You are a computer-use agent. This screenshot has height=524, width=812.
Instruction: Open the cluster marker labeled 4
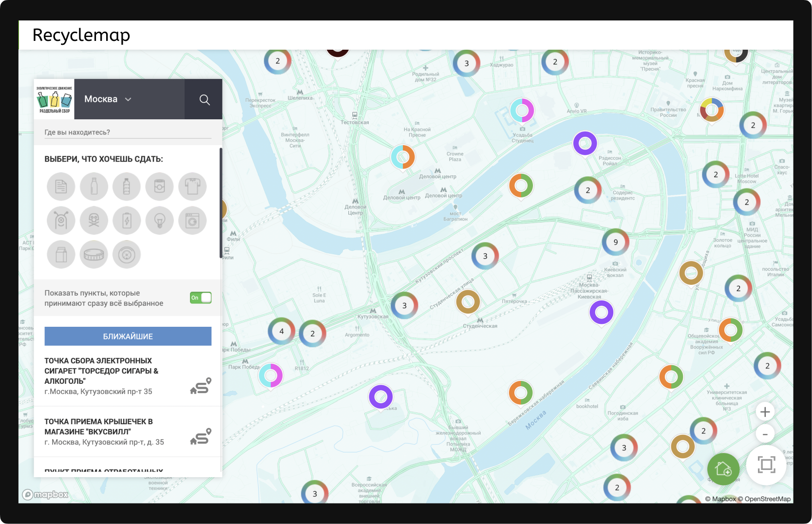click(282, 331)
